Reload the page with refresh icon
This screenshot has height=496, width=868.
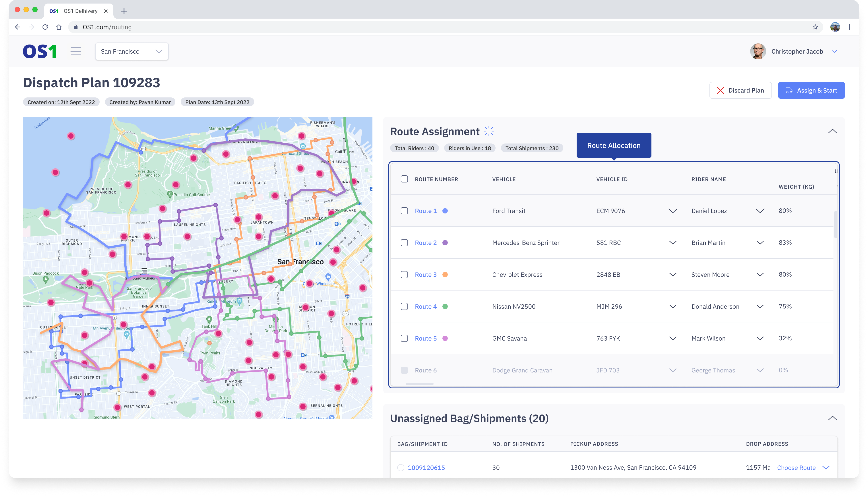tap(45, 27)
